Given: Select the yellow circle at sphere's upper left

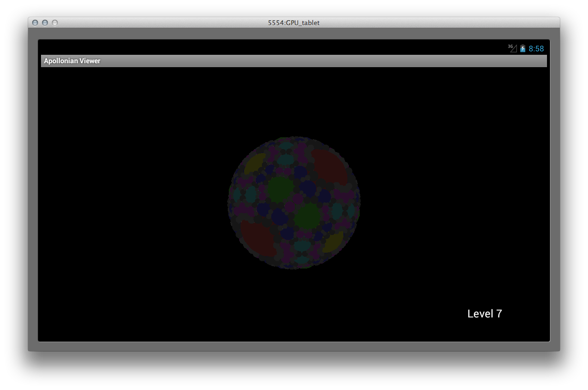Looking at the screenshot, I should [255, 163].
